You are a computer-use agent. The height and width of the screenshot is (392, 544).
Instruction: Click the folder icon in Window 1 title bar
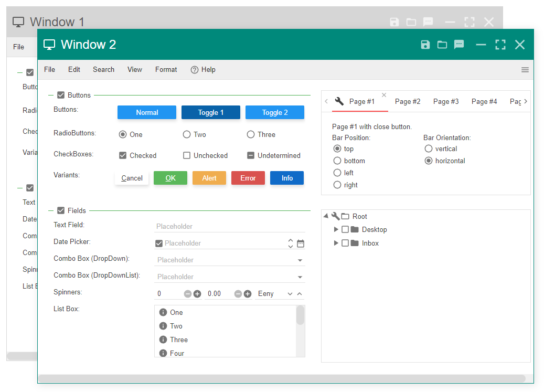(411, 22)
